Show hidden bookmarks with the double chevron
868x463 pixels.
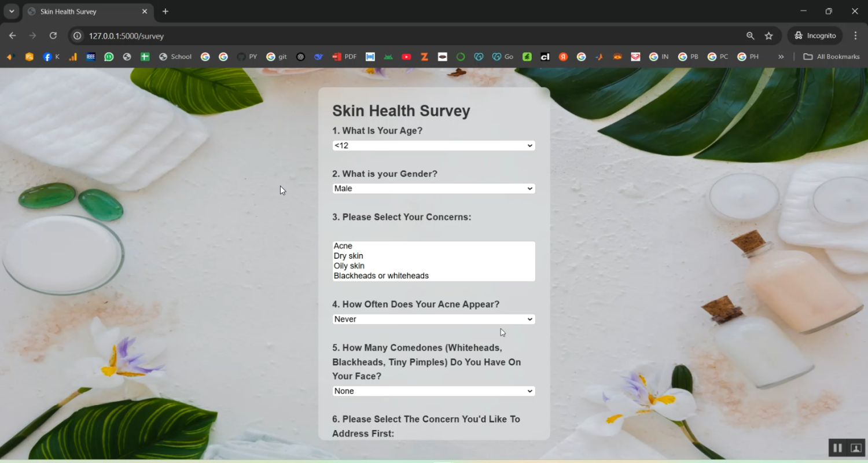click(781, 57)
